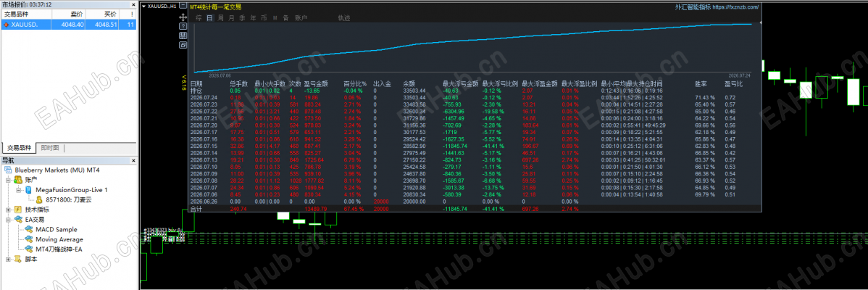Click the 总手数 column header
The height and width of the screenshot is (290, 868).
(238, 84)
